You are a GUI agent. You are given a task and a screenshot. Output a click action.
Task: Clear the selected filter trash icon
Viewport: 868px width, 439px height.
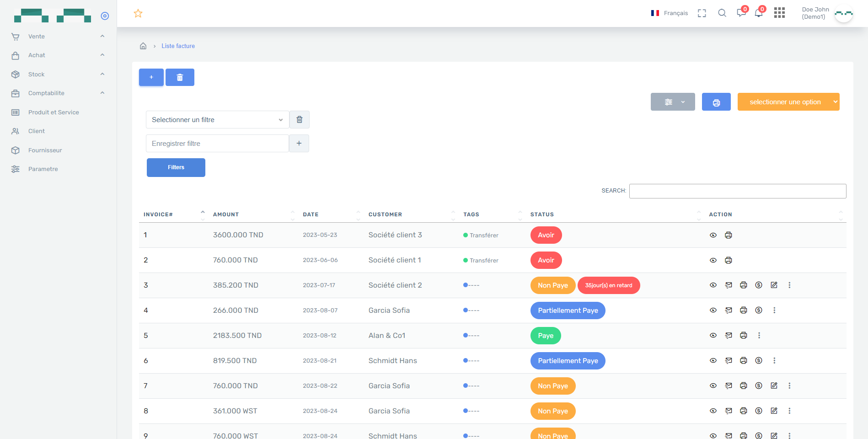click(300, 120)
